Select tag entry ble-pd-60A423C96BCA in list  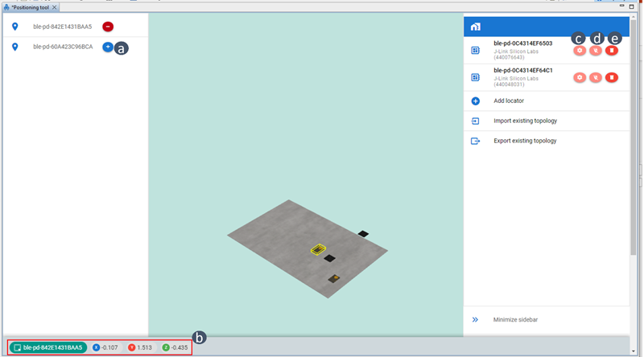click(x=63, y=47)
